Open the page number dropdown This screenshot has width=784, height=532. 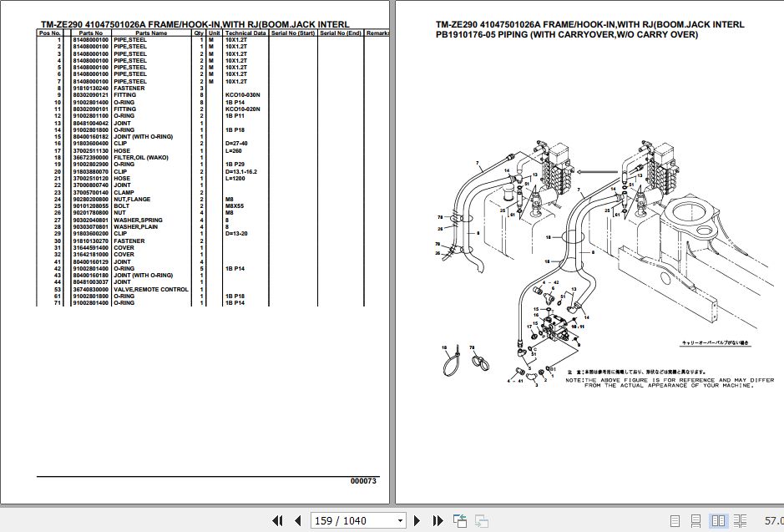[399, 520]
